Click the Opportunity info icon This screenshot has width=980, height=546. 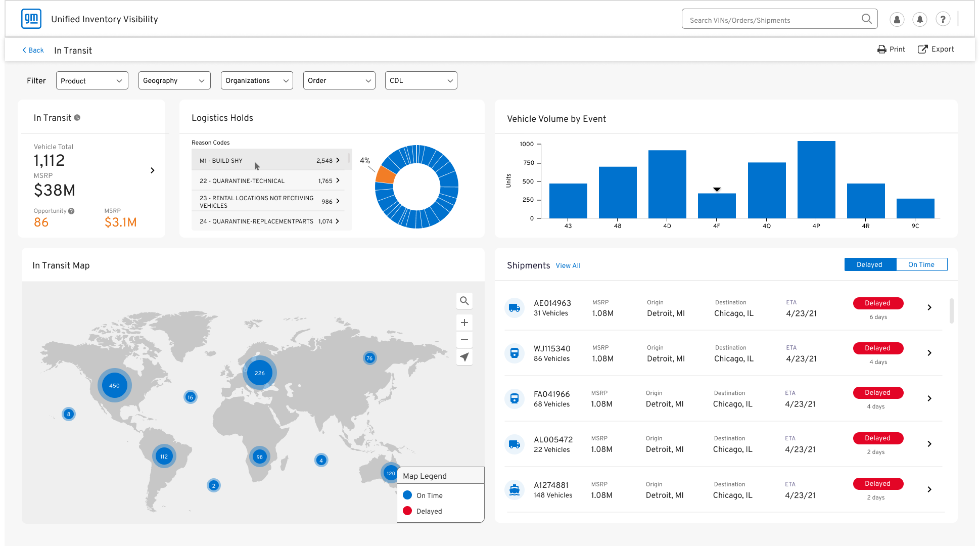tap(71, 211)
